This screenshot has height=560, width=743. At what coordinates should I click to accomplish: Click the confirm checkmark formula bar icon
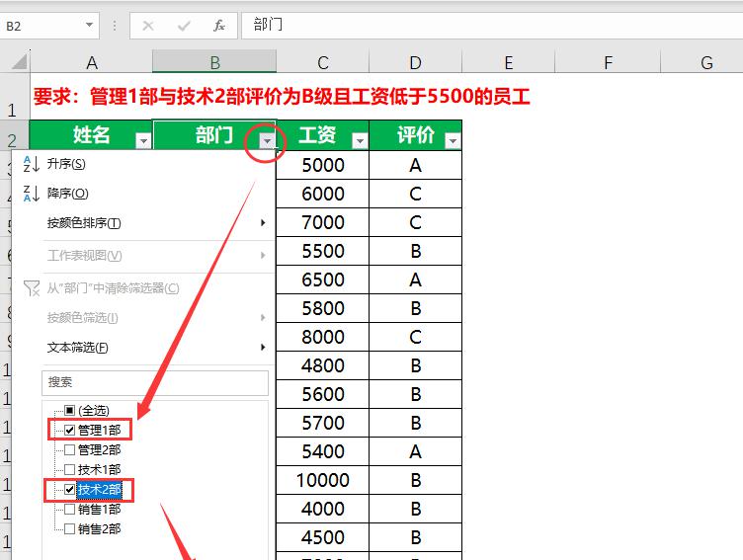[184, 26]
